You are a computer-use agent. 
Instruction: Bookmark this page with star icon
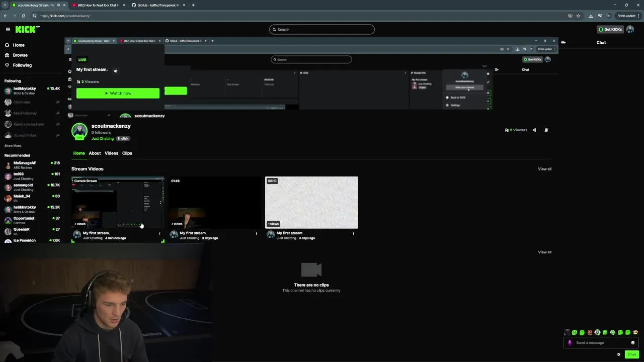578,16
